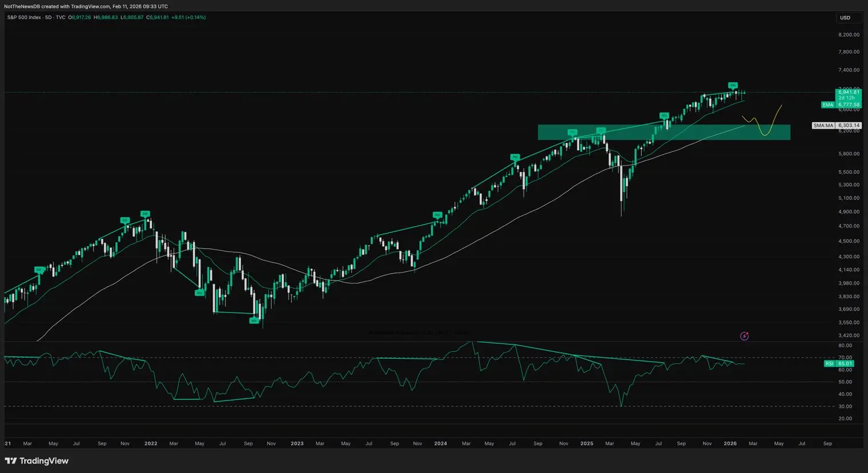The width and height of the screenshot is (868, 473).
Task: Click the purple lightning bolt icon
Action: click(x=744, y=336)
